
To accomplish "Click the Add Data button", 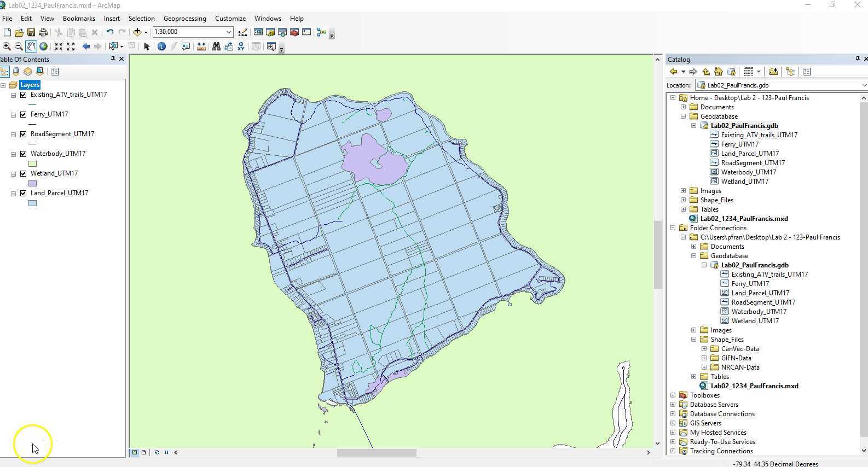I will [x=137, y=32].
